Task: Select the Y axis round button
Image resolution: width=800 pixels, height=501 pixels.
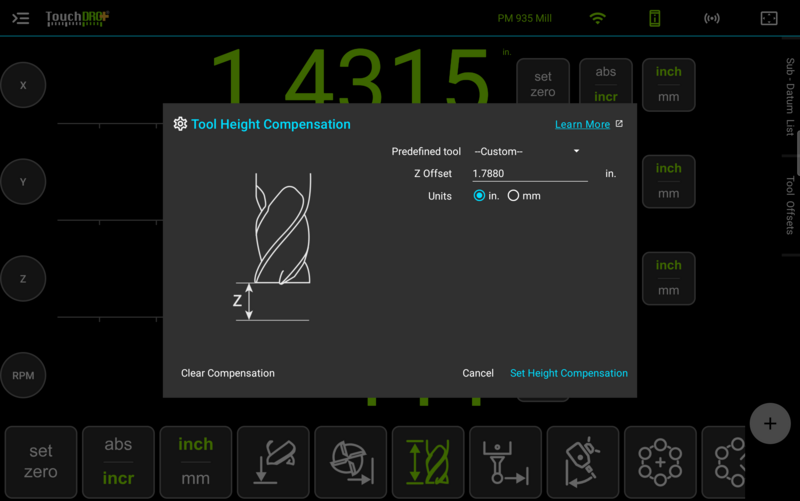Action: 23,182
